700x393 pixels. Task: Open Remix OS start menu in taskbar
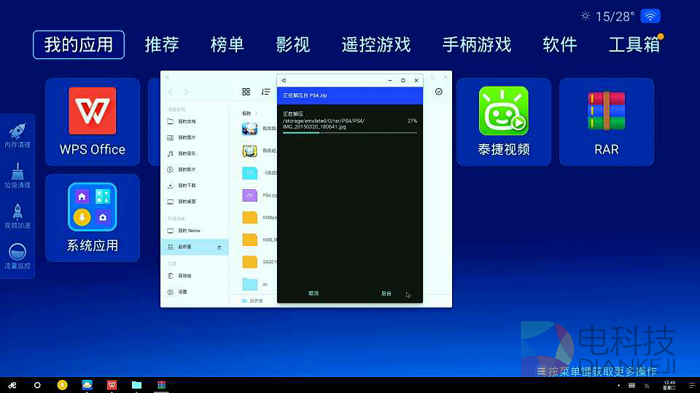click(x=12, y=385)
